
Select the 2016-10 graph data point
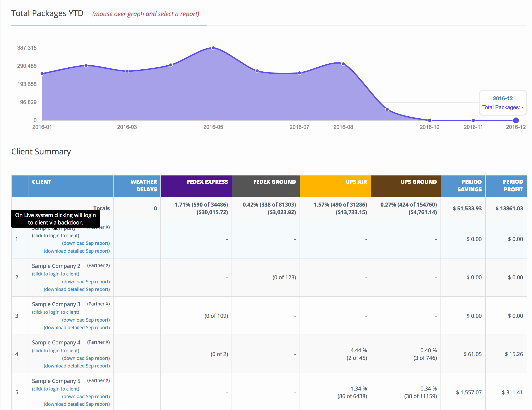click(x=430, y=120)
